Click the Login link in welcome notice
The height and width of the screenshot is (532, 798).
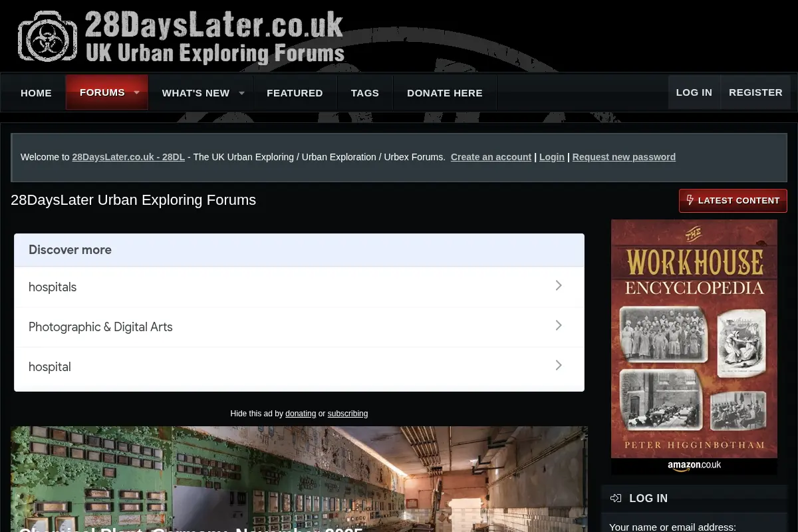point(552,157)
